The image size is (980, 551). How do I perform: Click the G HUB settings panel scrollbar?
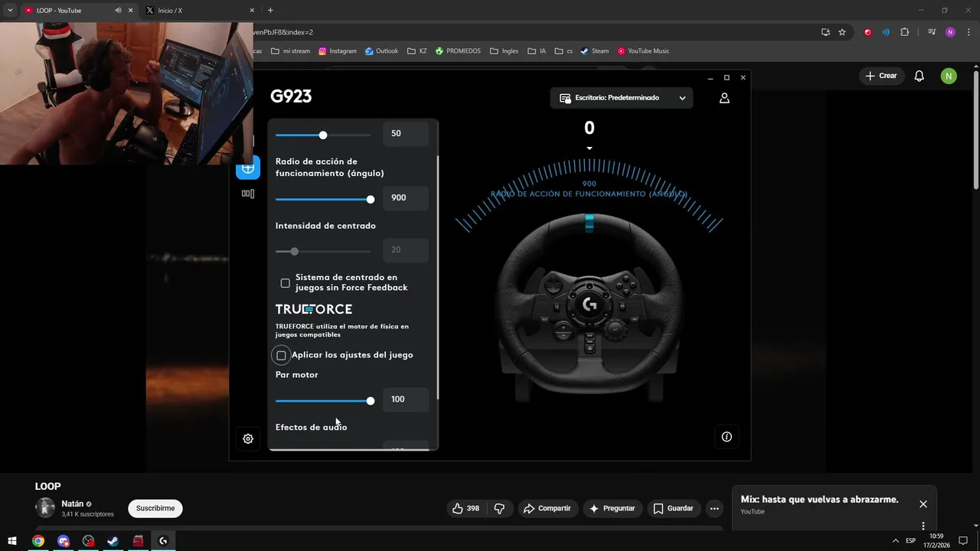pyautogui.click(x=438, y=275)
